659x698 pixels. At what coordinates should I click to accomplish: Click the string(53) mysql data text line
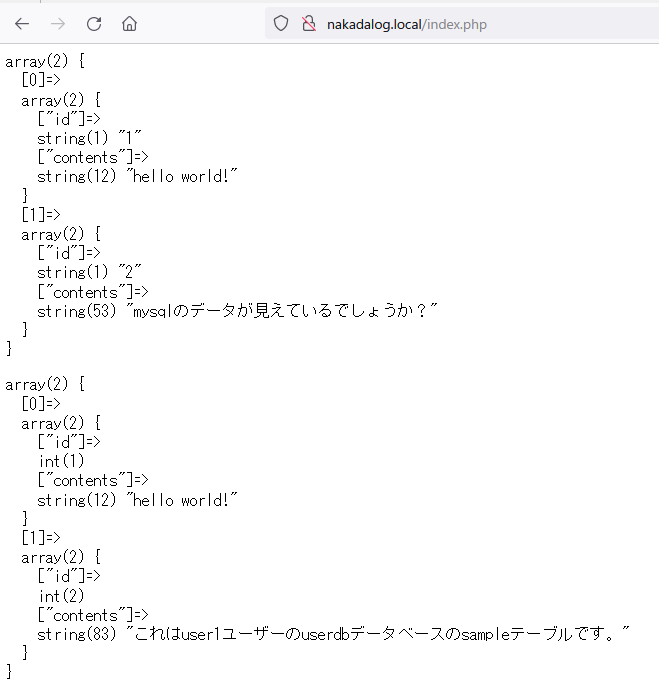(x=238, y=311)
